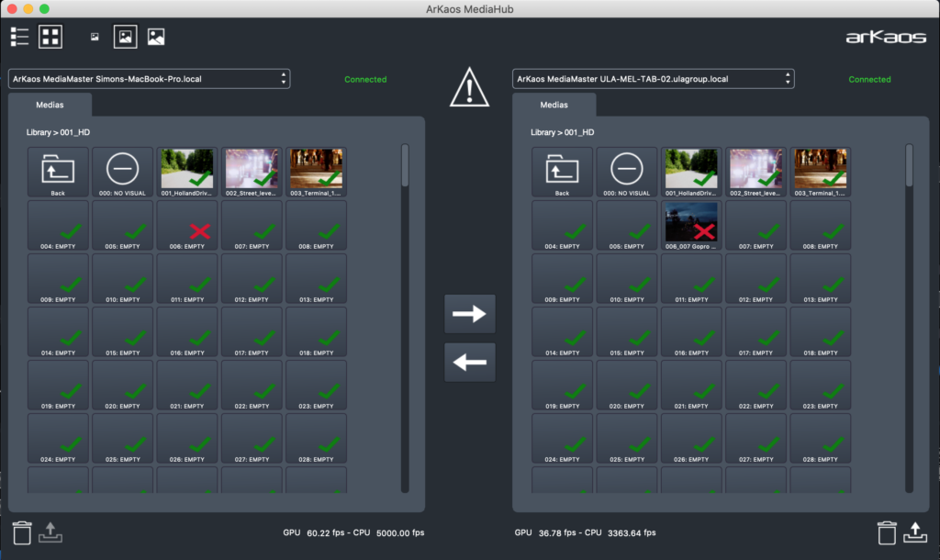Switch to list view
The width and height of the screenshot is (940, 560).
[x=20, y=37]
